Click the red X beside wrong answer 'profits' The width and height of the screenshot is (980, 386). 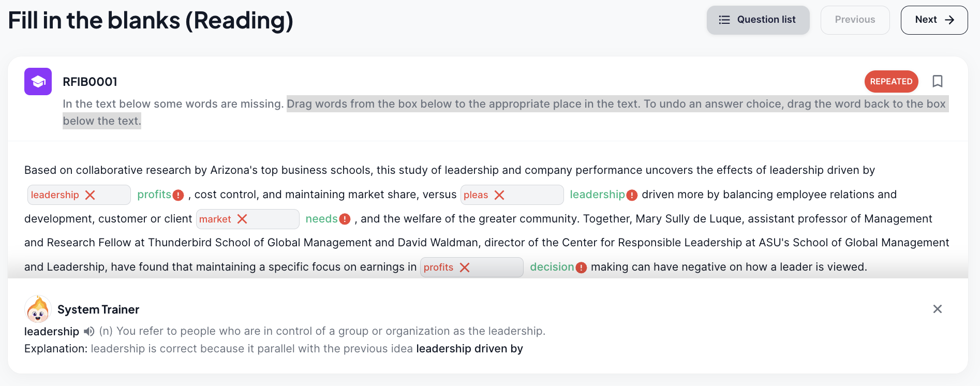coord(465,268)
